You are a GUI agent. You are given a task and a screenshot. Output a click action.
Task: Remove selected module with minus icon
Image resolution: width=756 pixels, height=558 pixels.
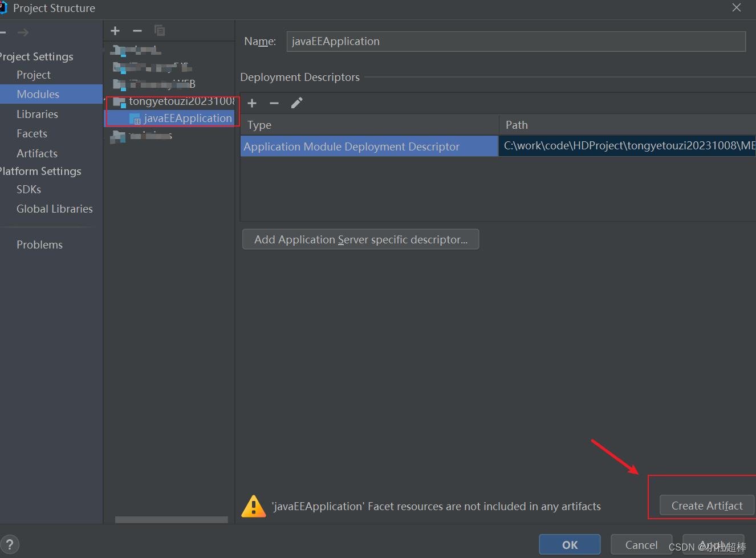[x=137, y=31]
